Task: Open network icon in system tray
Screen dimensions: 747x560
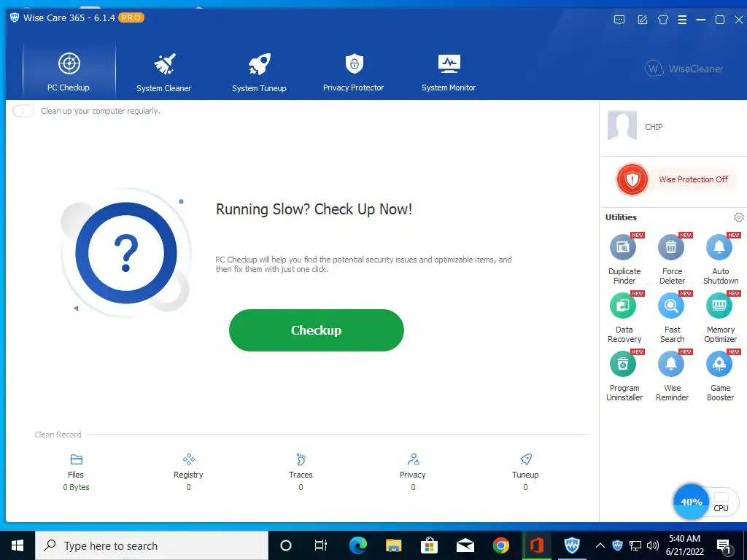Action: (x=635, y=545)
